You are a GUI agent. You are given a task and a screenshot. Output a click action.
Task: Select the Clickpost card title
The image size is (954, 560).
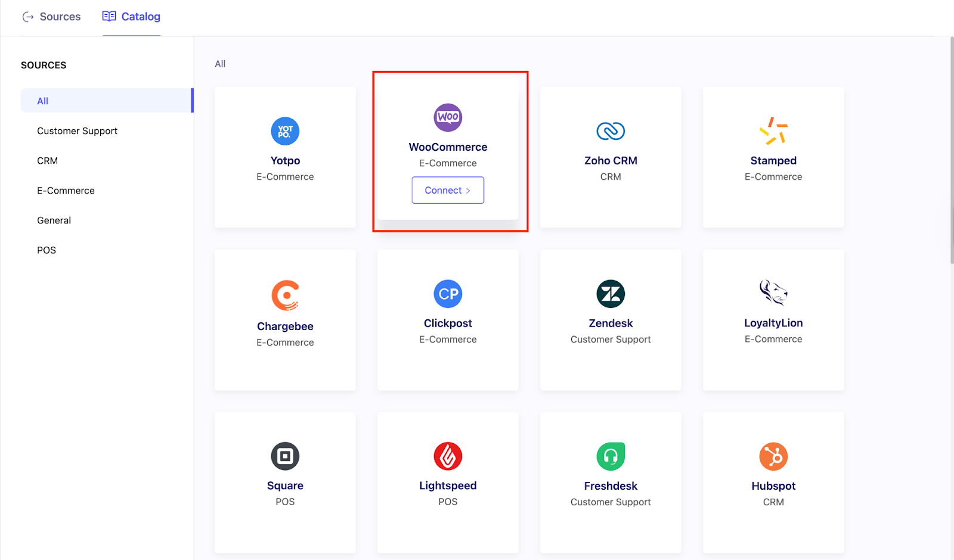tap(448, 323)
